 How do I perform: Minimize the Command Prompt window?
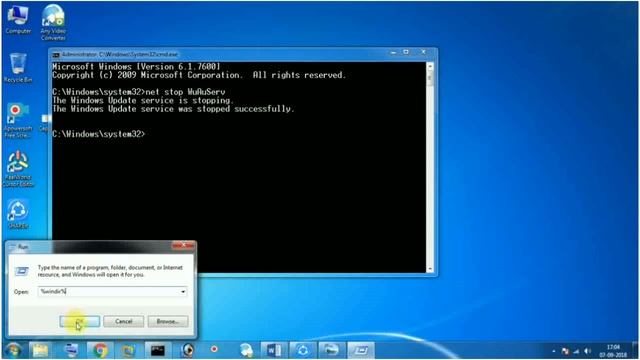[x=393, y=52]
